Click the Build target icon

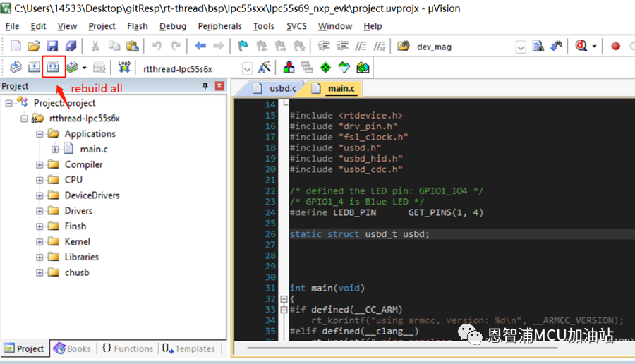[35, 68]
